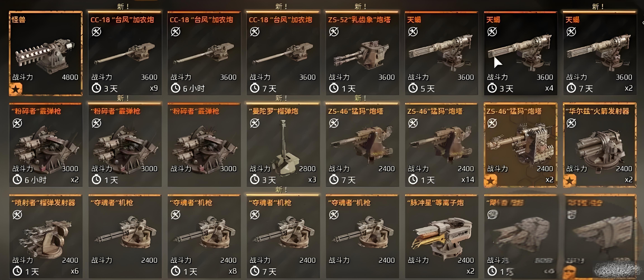
Task: Click the clock icon on the 6小时 加农炮 card
Action: coord(176,88)
